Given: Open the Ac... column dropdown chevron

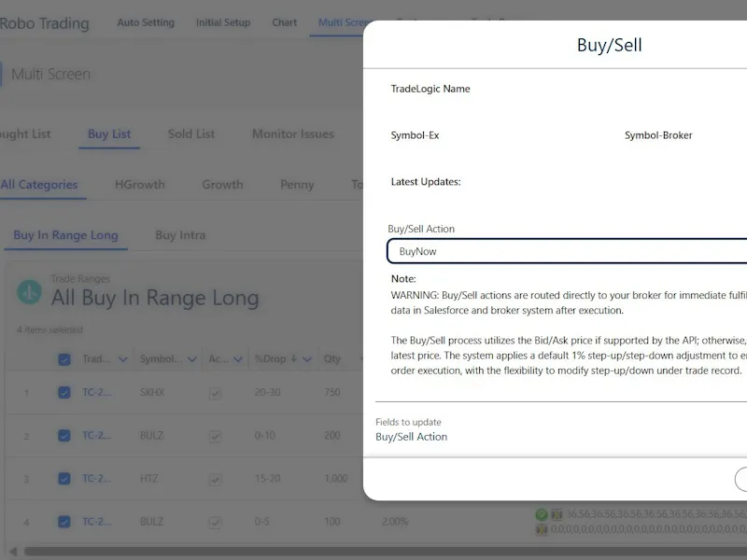Looking at the screenshot, I should 238,359.
